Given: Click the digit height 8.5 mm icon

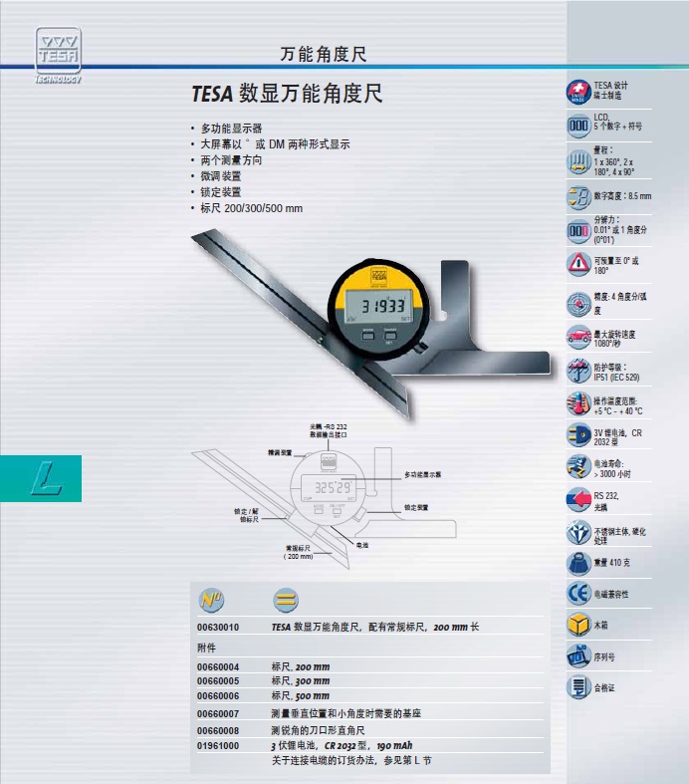Looking at the screenshot, I should pos(578,197).
